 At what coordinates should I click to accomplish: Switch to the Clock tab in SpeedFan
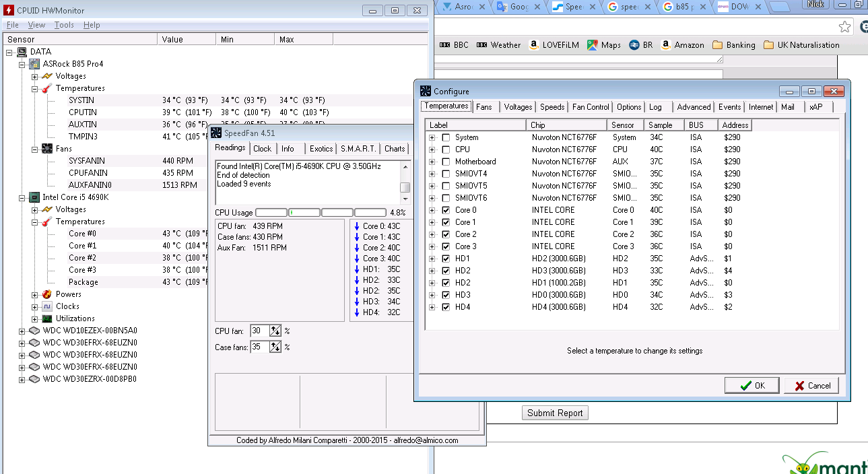(263, 149)
